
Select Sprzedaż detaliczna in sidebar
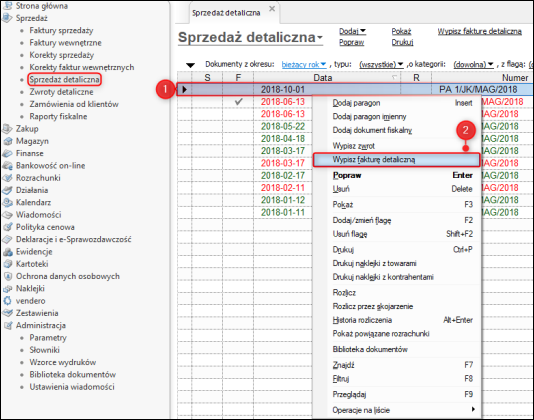(x=64, y=79)
